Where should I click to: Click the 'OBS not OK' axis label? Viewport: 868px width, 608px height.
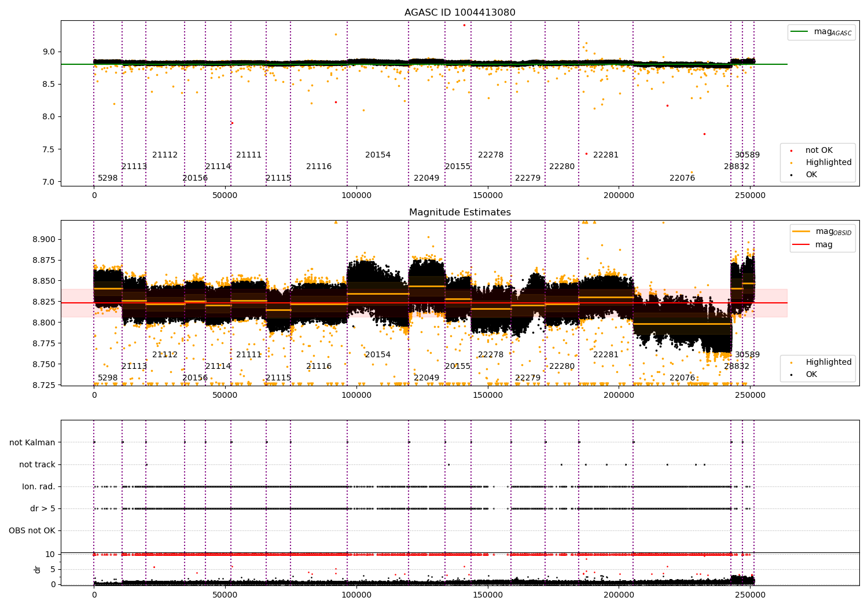[32, 530]
